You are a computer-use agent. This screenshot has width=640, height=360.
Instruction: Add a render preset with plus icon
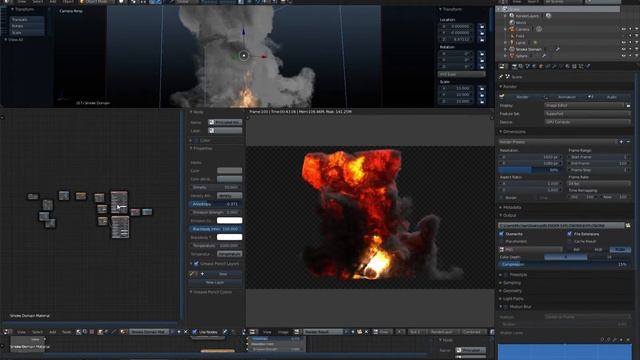coord(621,142)
